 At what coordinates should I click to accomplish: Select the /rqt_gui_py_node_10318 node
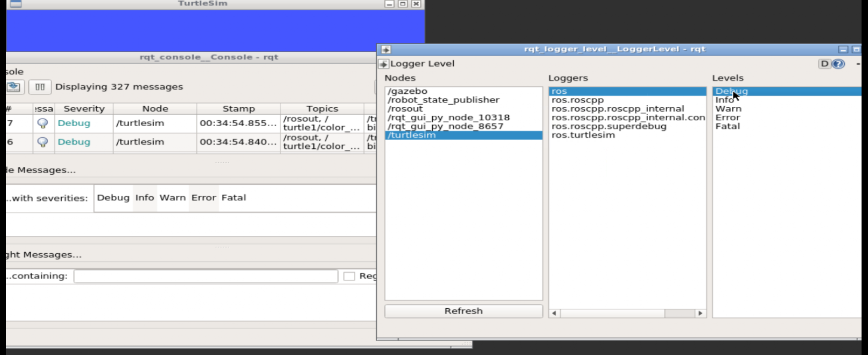point(464,118)
